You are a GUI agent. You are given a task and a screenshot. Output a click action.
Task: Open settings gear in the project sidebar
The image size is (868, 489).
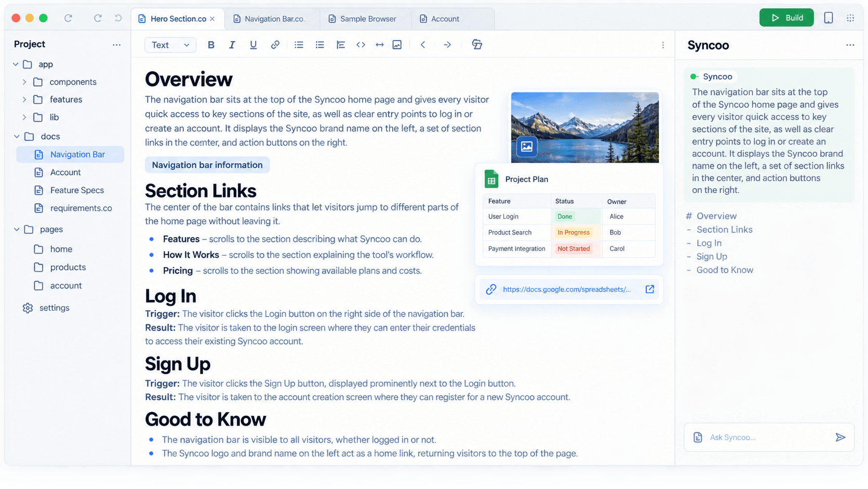pos(28,308)
